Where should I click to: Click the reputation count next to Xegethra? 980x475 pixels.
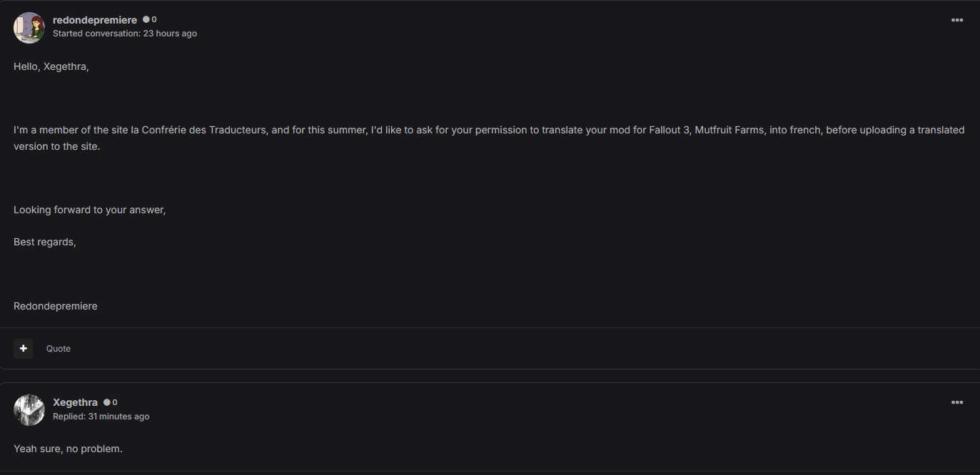tap(115, 402)
